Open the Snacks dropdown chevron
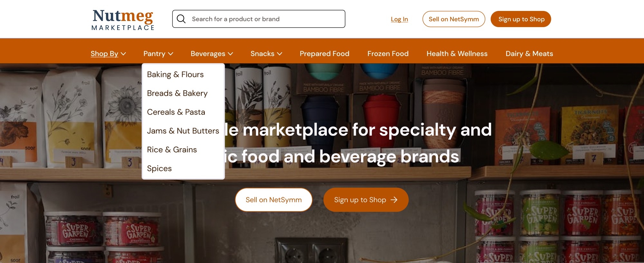The height and width of the screenshot is (263, 644). 279,54
